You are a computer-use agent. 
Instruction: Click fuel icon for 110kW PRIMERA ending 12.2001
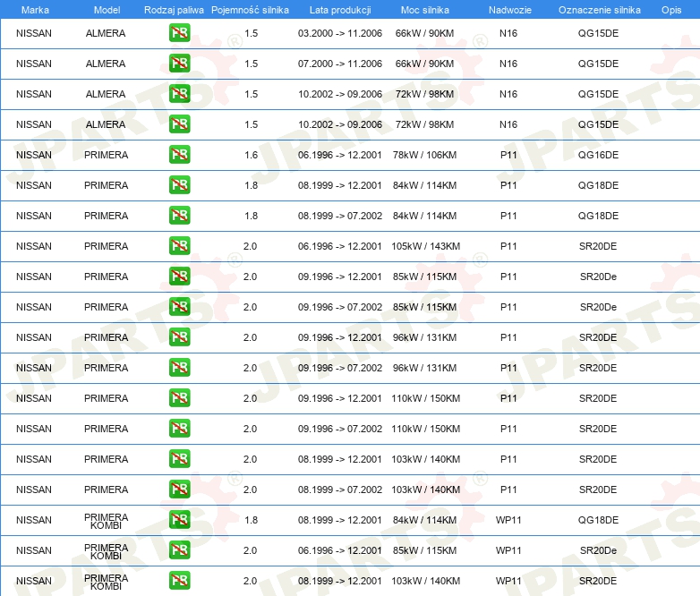click(x=179, y=397)
